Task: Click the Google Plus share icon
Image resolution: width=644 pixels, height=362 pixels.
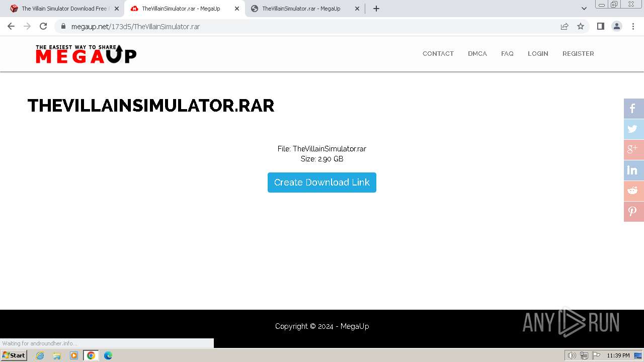Action: tap(633, 150)
